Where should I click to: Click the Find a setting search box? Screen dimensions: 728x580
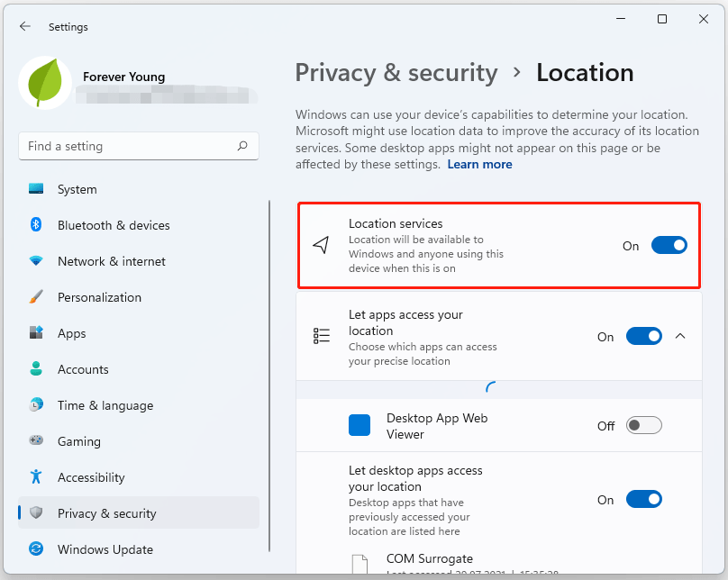point(139,146)
